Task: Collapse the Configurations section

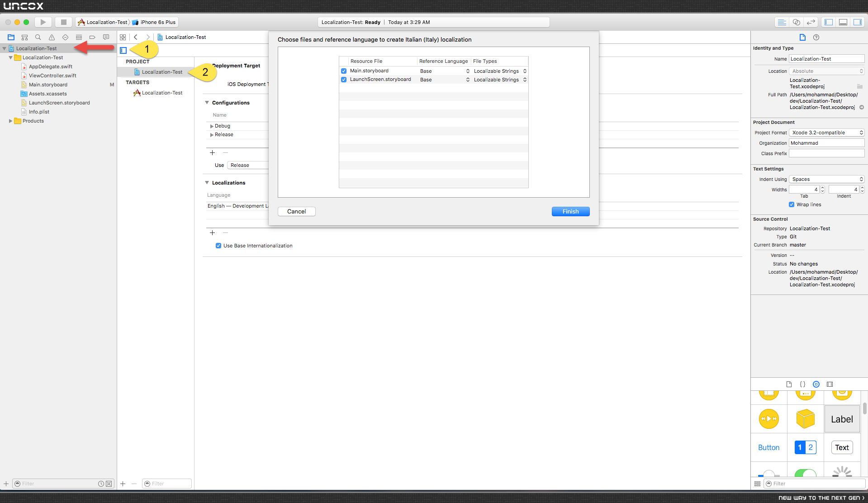Action: click(x=207, y=103)
